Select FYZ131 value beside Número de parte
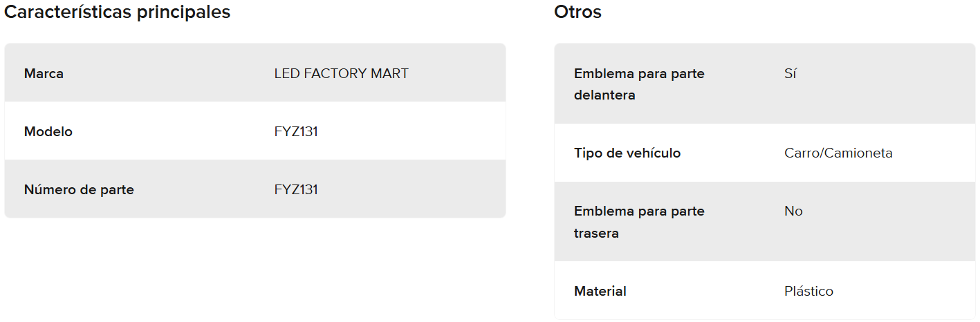The height and width of the screenshot is (322, 980). click(x=296, y=189)
